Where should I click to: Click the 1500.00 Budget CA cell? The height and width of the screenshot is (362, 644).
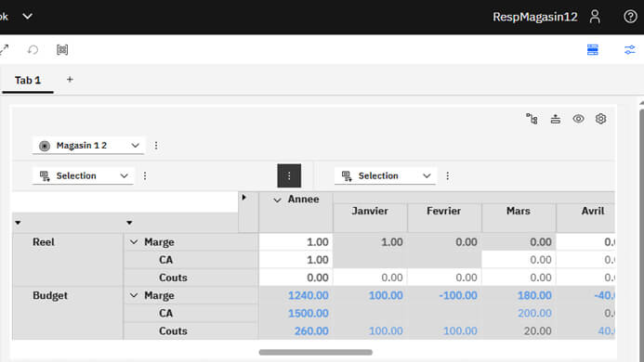[296, 314]
